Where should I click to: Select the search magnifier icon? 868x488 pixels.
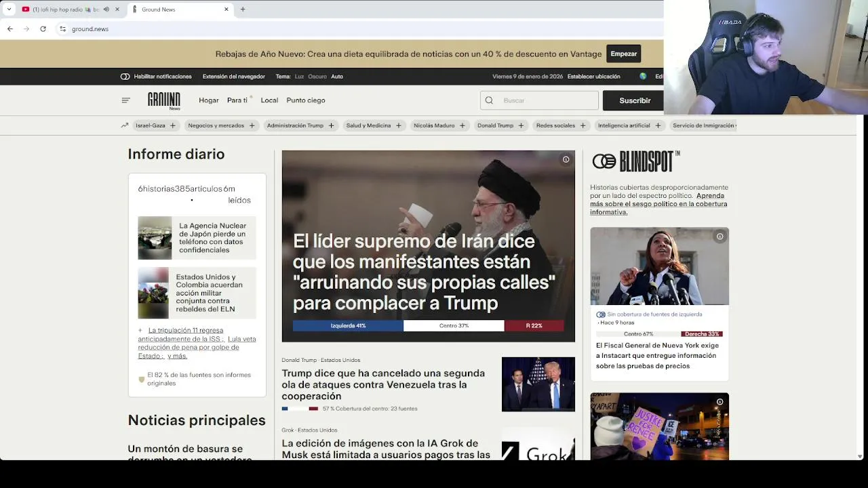click(489, 100)
